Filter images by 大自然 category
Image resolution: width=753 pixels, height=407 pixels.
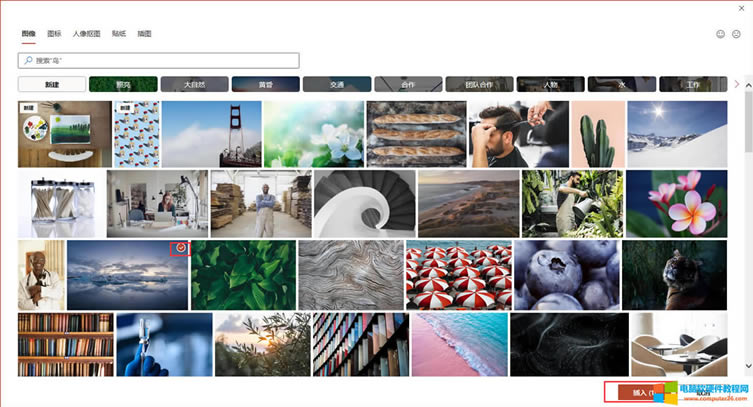tap(194, 84)
